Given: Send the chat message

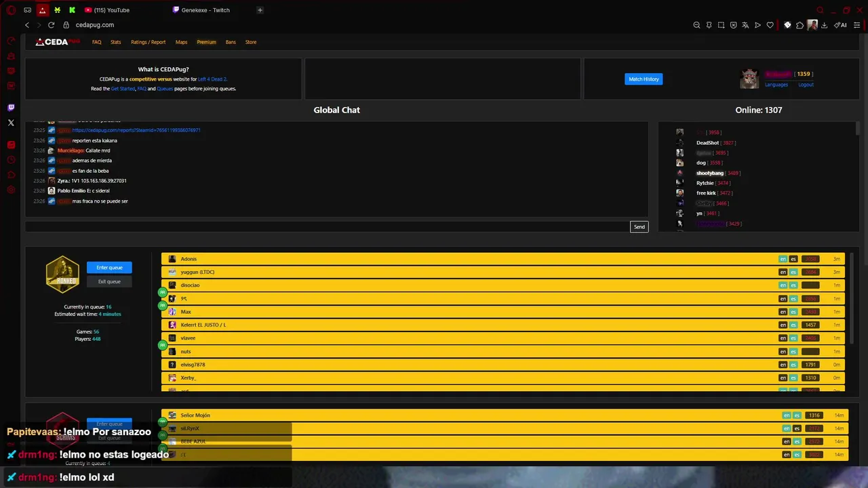Looking at the screenshot, I should coord(639,226).
